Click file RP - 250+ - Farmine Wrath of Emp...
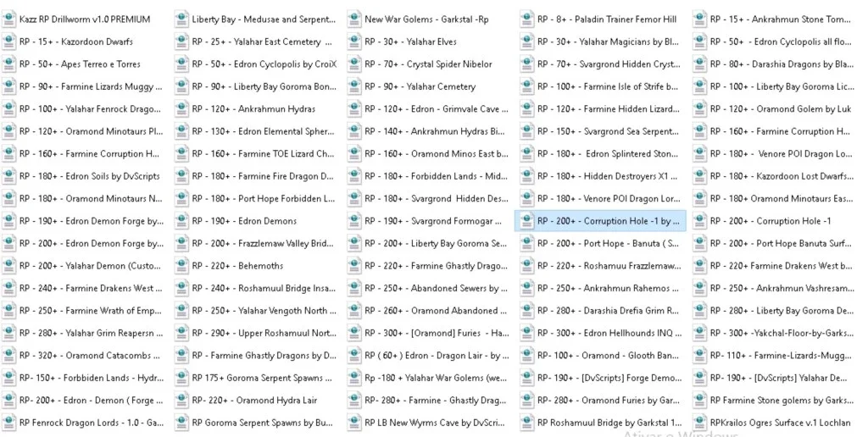Screen dimensions: 868x437 [90, 311]
